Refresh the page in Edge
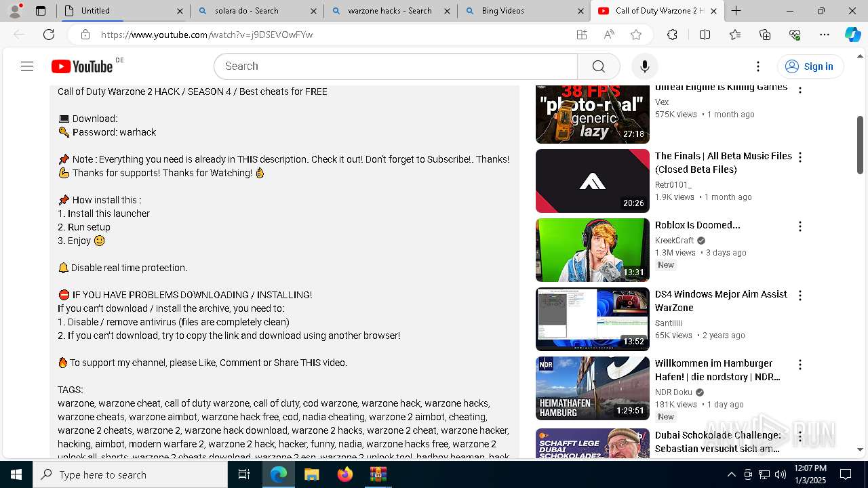 [49, 35]
